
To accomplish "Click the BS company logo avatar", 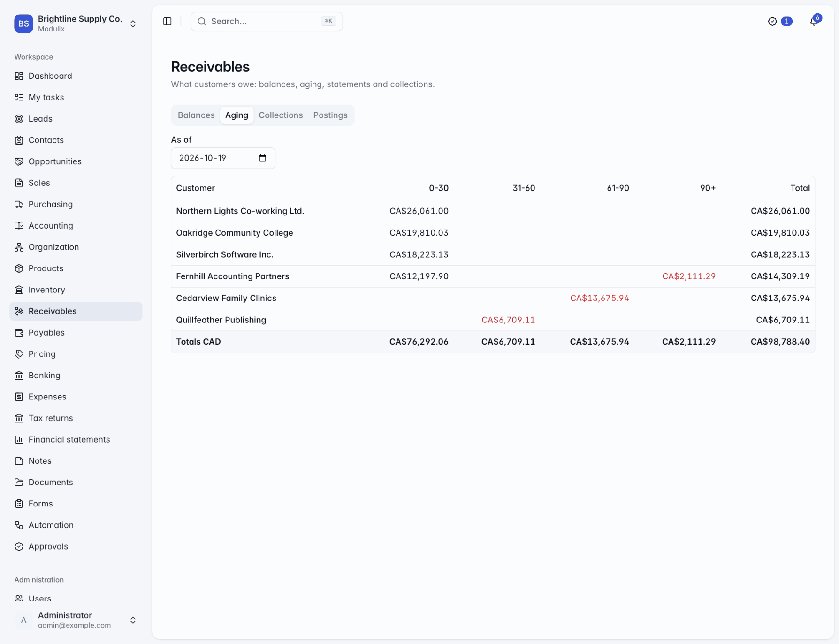I will [x=23, y=23].
